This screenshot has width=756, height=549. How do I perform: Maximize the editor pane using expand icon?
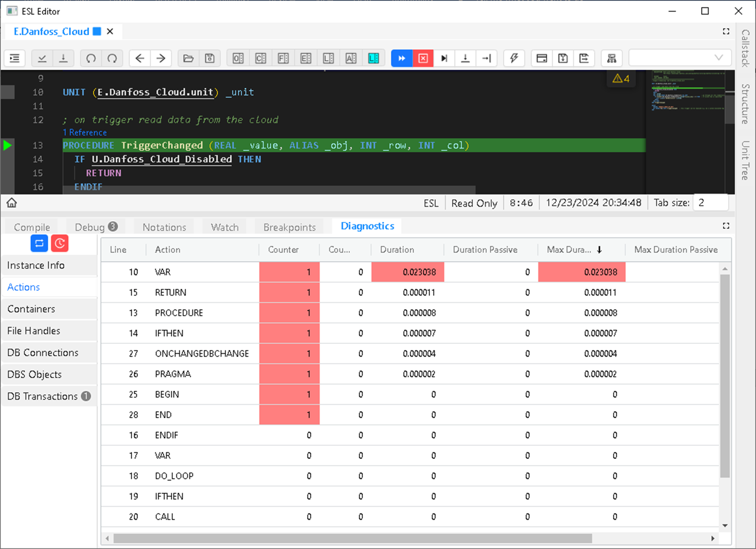726,32
